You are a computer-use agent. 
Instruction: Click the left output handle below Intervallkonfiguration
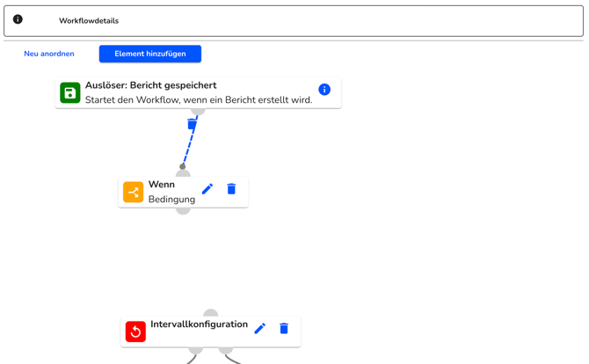coord(195,351)
